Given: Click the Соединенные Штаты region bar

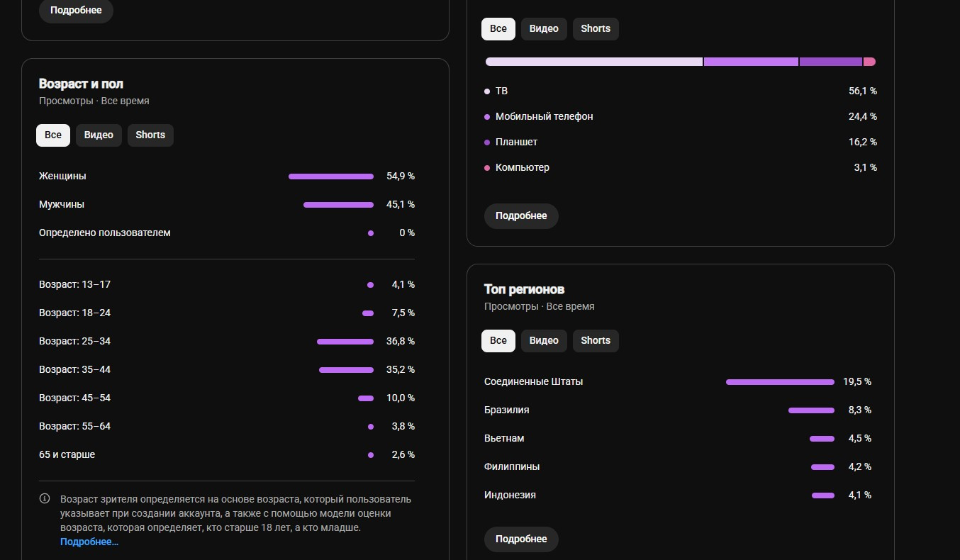Looking at the screenshot, I should [780, 382].
